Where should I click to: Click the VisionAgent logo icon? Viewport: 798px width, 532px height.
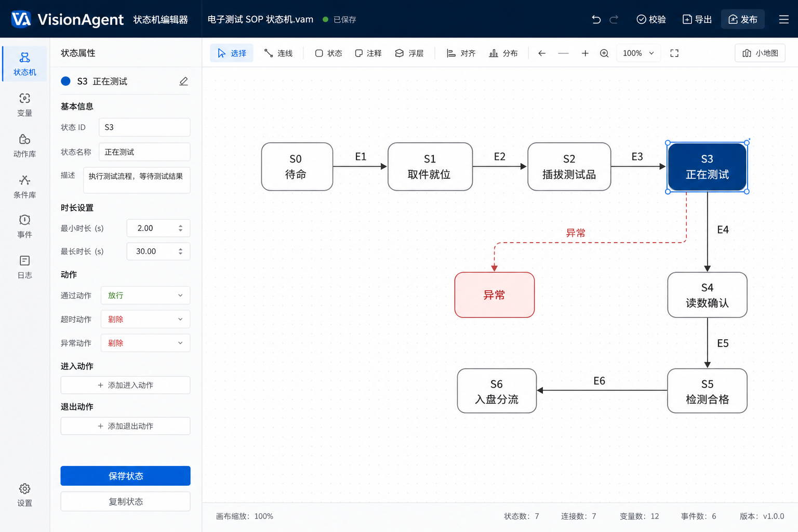pos(21,19)
